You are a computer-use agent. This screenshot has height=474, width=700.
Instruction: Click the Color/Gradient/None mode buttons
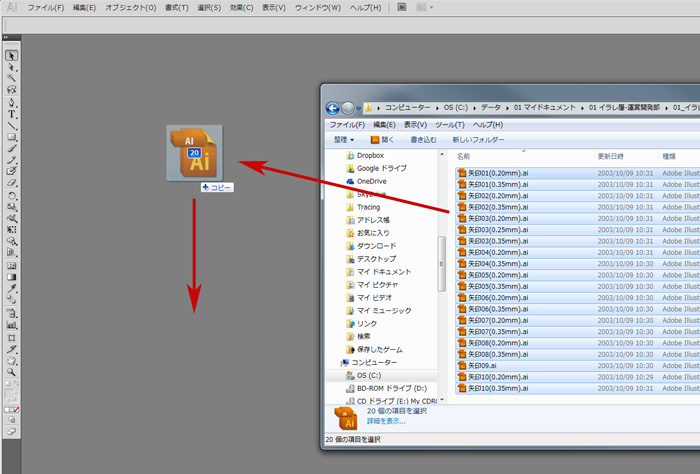click(12, 409)
